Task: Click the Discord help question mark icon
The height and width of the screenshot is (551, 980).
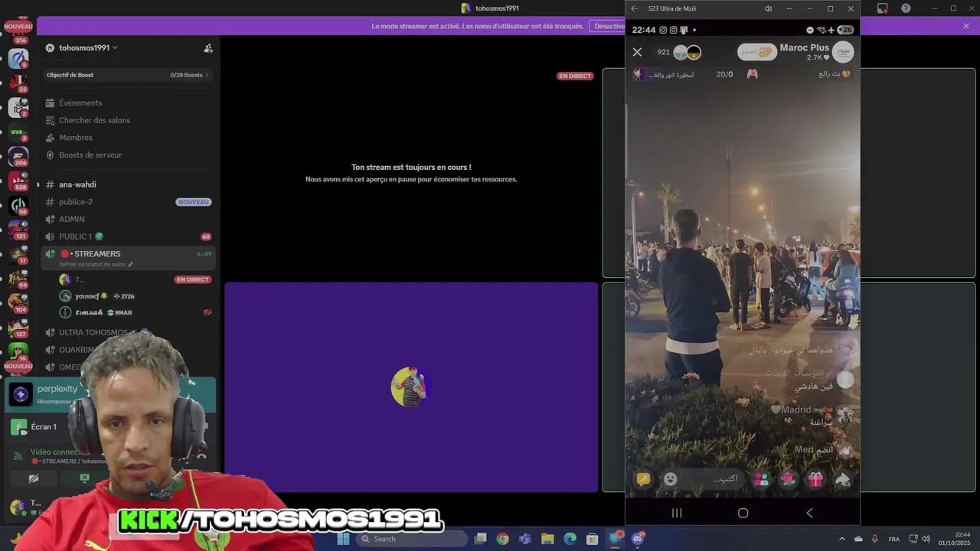Action: point(906,8)
